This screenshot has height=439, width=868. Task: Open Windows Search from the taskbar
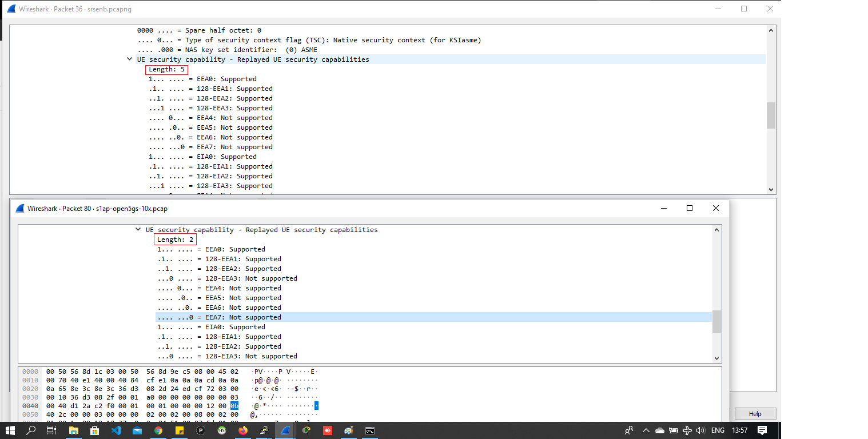click(31, 430)
